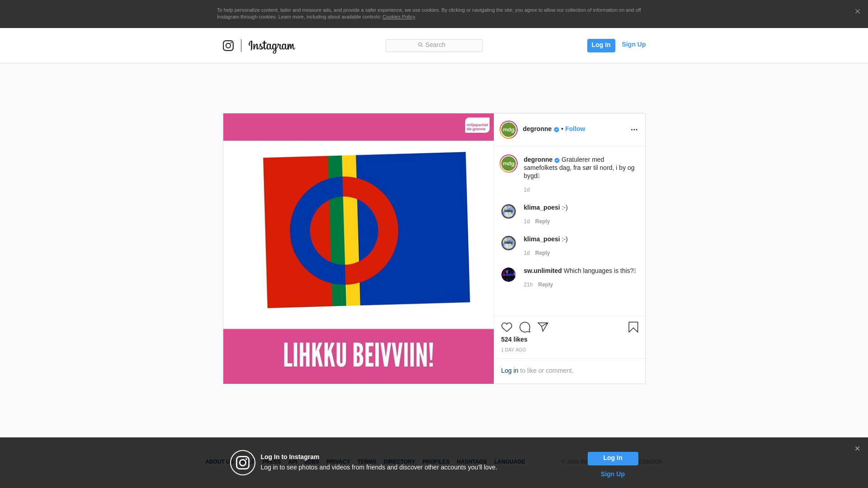Open the LANGUAGE footer selector
Image resolution: width=868 pixels, height=488 pixels.
click(x=509, y=462)
